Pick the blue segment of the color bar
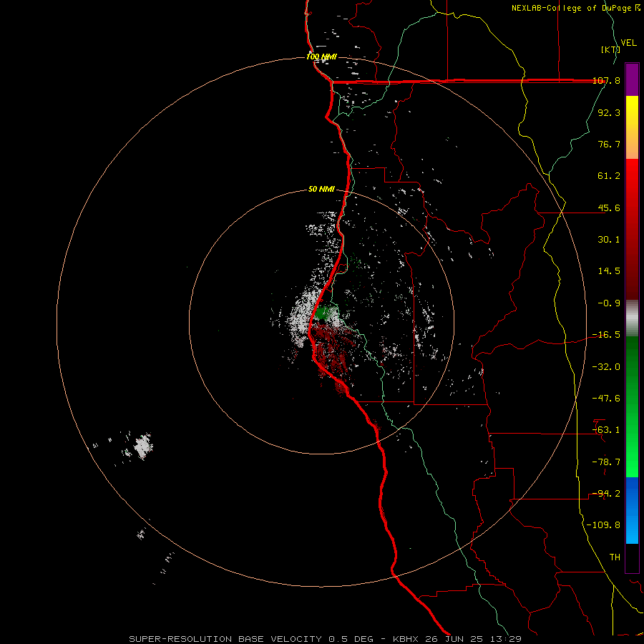 632,510
